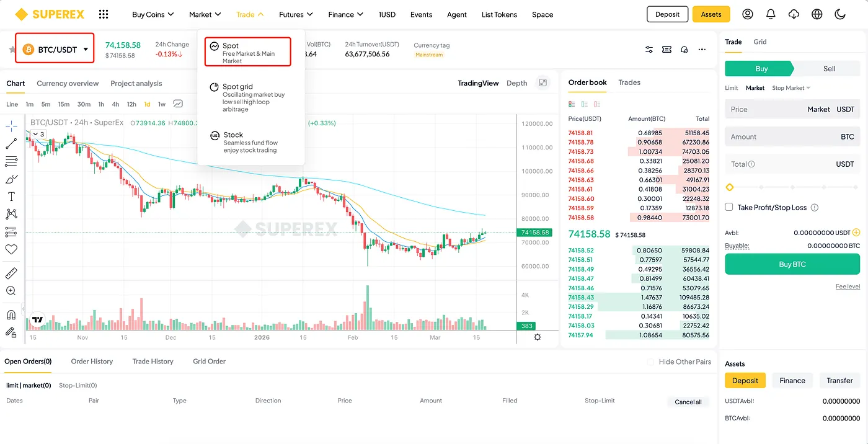Screen dimensions: 868x444
Task: Expand the Buy Coins menu
Action: tap(153, 14)
